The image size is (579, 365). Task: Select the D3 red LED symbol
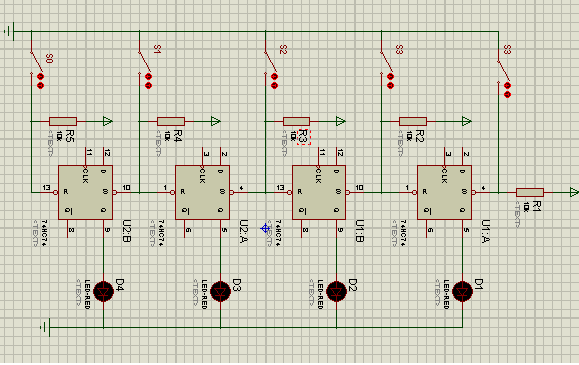pos(220,292)
